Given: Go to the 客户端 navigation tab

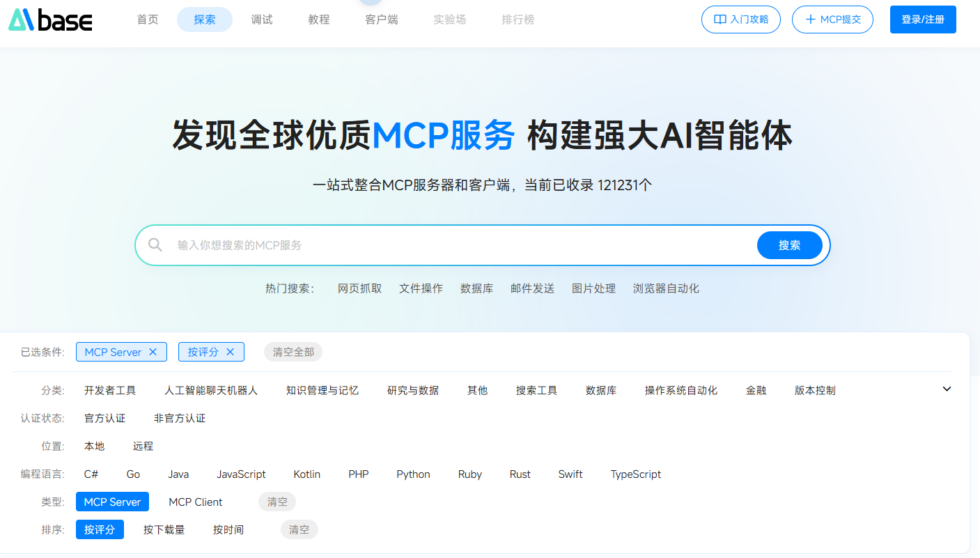Looking at the screenshot, I should (381, 20).
